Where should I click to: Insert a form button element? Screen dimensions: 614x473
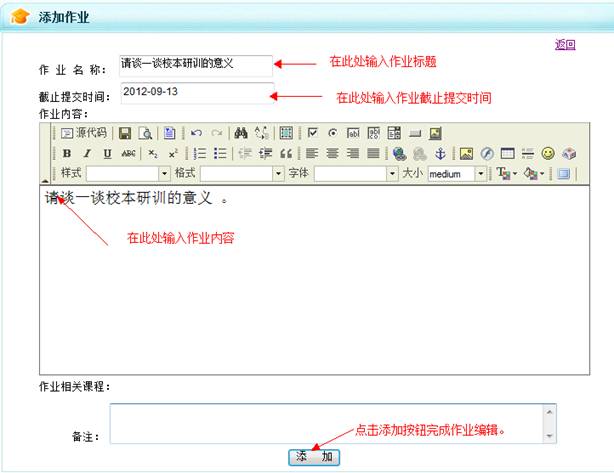[415, 134]
